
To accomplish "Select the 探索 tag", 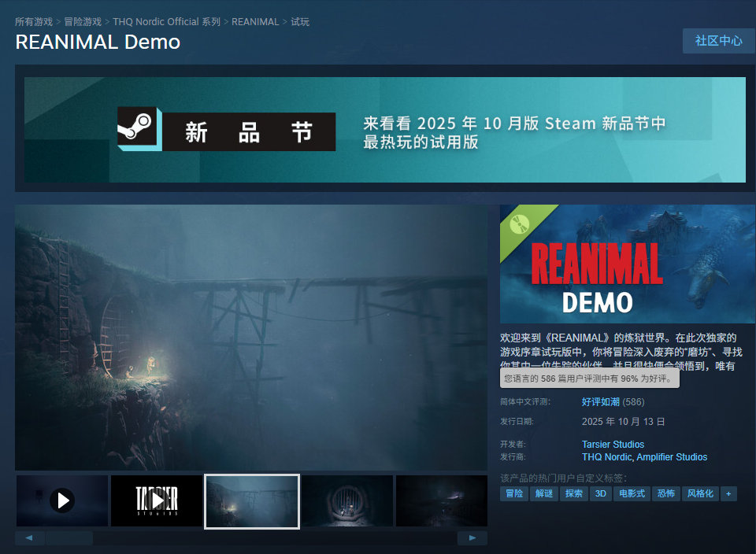I will (x=574, y=493).
